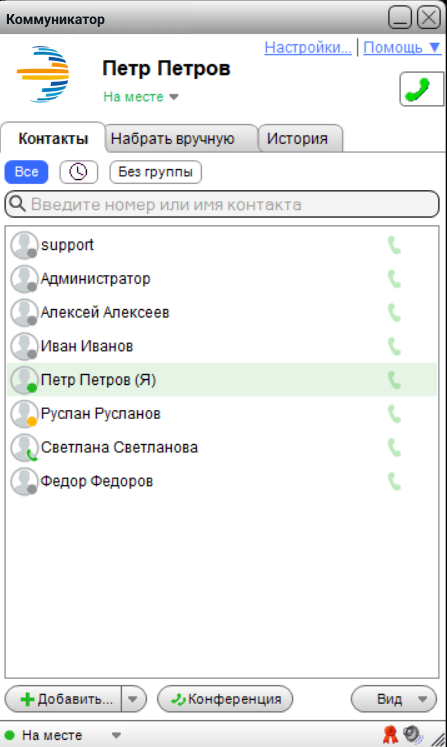This screenshot has width=447, height=747.
Task: Toggle the Все contacts filter
Action: point(27,172)
